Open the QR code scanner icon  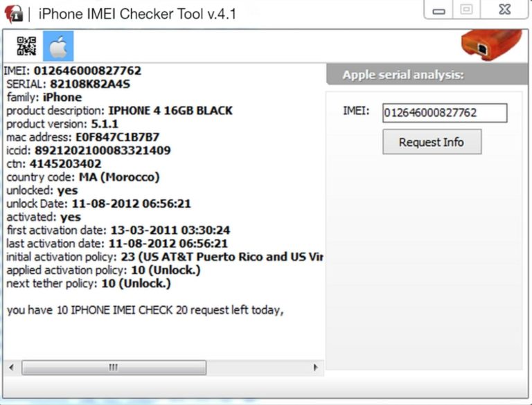[x=26, y=46]
